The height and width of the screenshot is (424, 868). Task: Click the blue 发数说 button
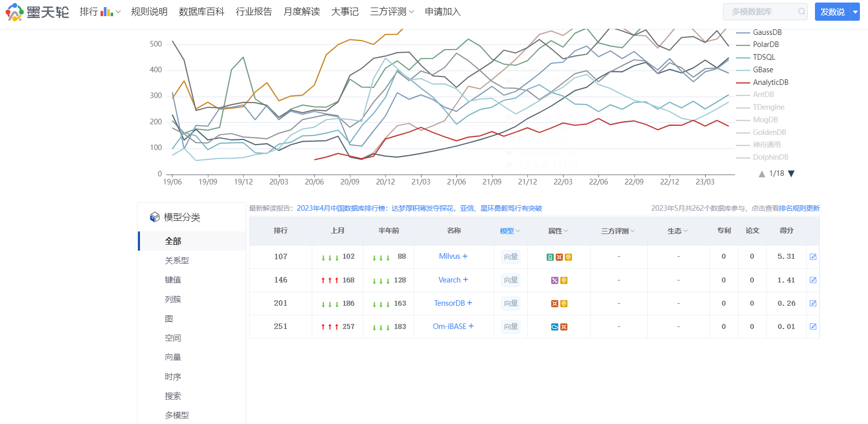coord(833,12)
